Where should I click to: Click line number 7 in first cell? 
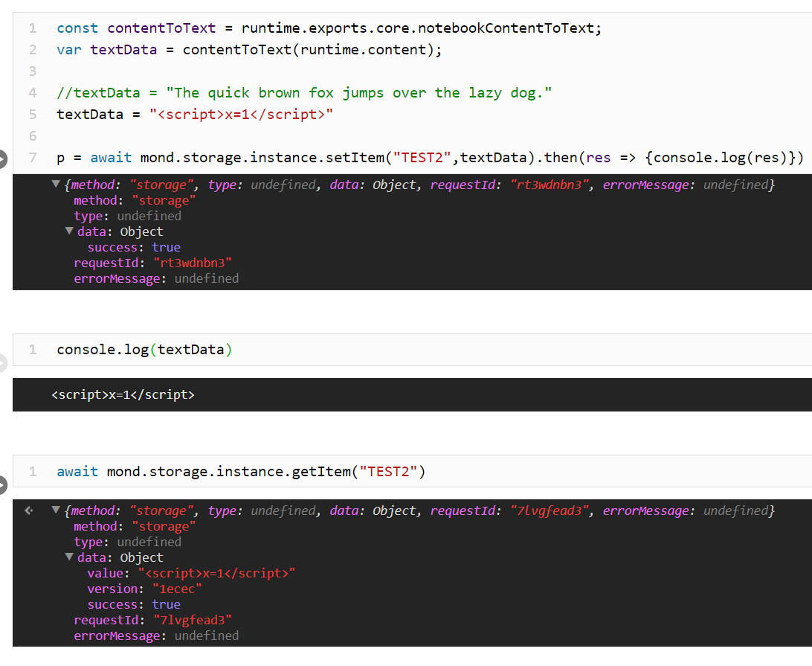(x=33, y=157)
